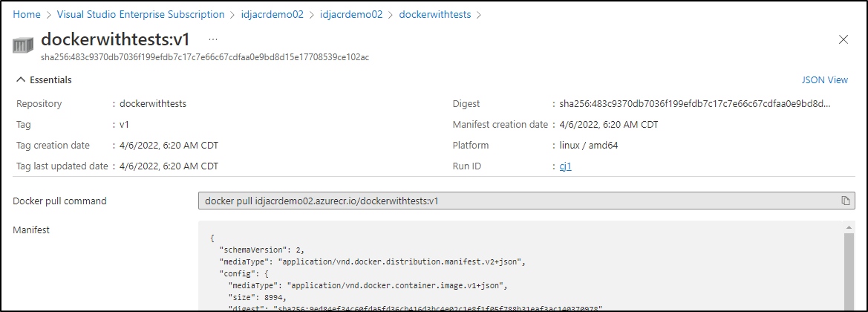Screen dimensions: 868x312
Task: Select the Tag value v1
Action: click(x=124, y=125)
